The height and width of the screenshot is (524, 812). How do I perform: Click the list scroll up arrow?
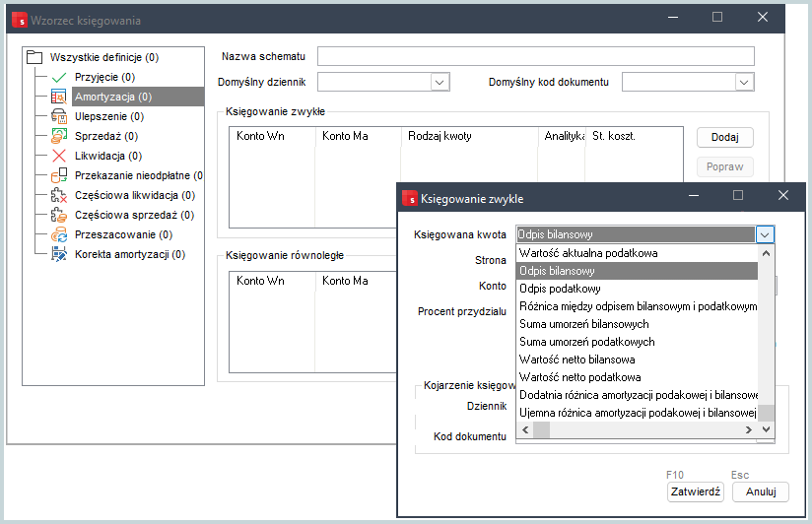click(766, 253)
